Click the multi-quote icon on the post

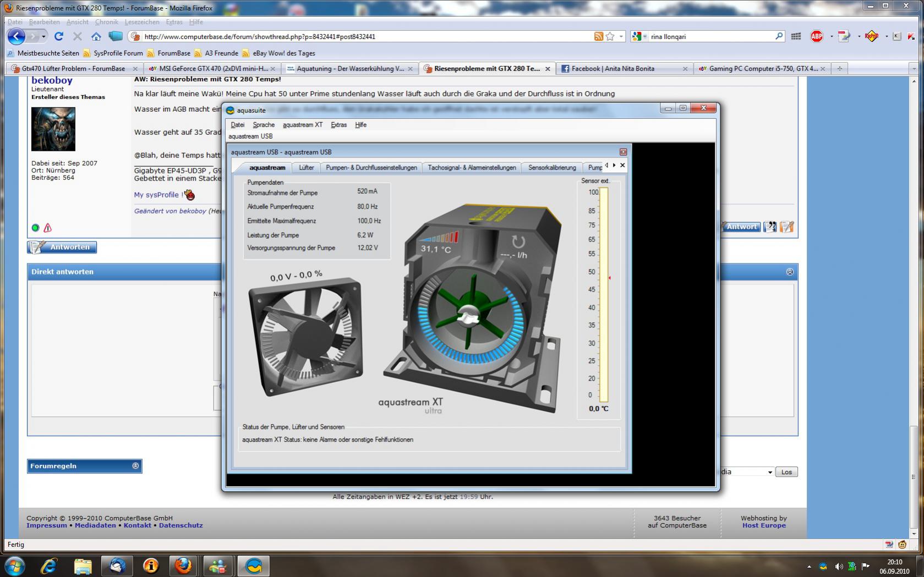[x=770, y=227]
